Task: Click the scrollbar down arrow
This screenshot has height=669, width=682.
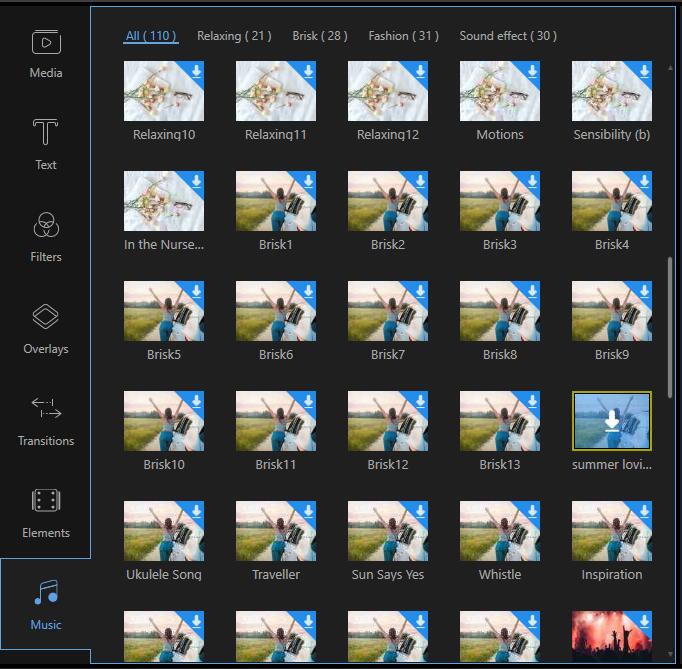Action: pos(670,654)
